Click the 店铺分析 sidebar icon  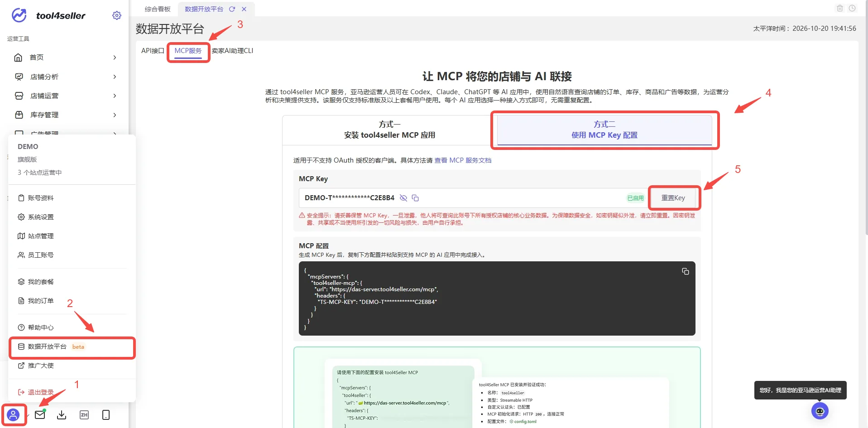click(19, 77)
